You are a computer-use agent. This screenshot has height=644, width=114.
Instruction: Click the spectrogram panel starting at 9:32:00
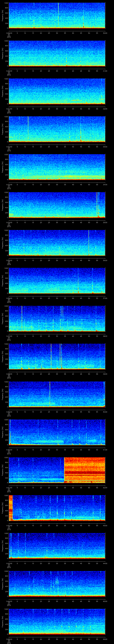[57, 129]
